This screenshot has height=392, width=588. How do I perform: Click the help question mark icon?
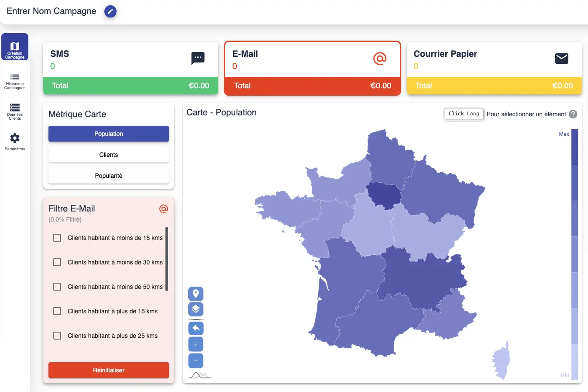pyautogui.click(x=573, y=114)
